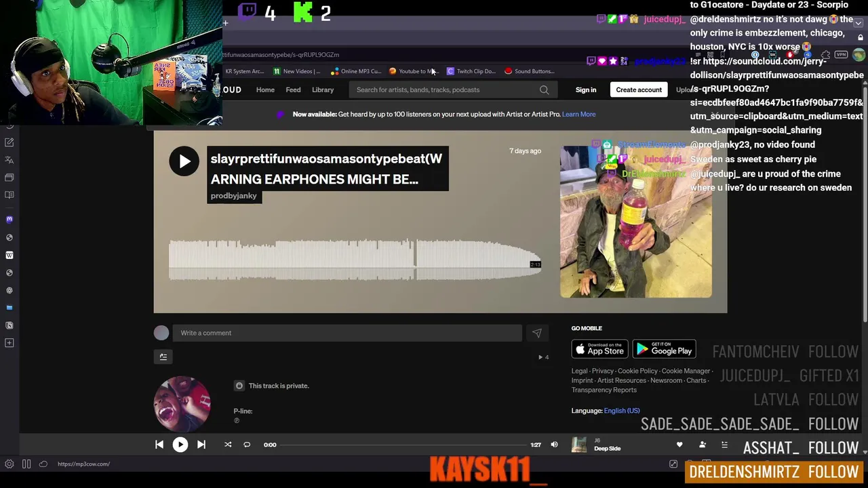Open New Videos bookmark
Image resolution: width=868 pixels, height=488 pixels.
tap(296, 71)
